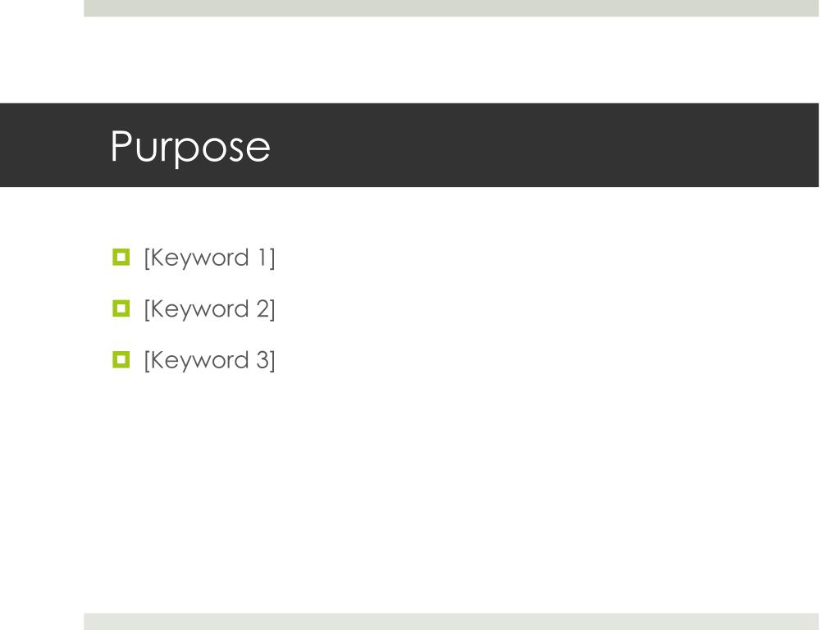840x630 pixels.
Task: Click the dark banner right of Purpose title
Action: click(x=544, y=145)
